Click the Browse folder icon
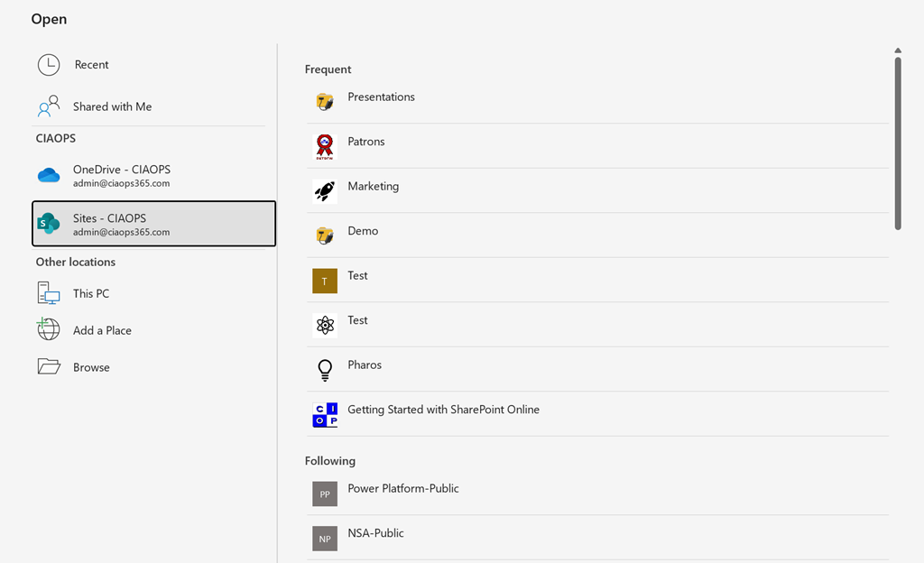Viewport: 924px width, 563px height. tap(48, 366)
